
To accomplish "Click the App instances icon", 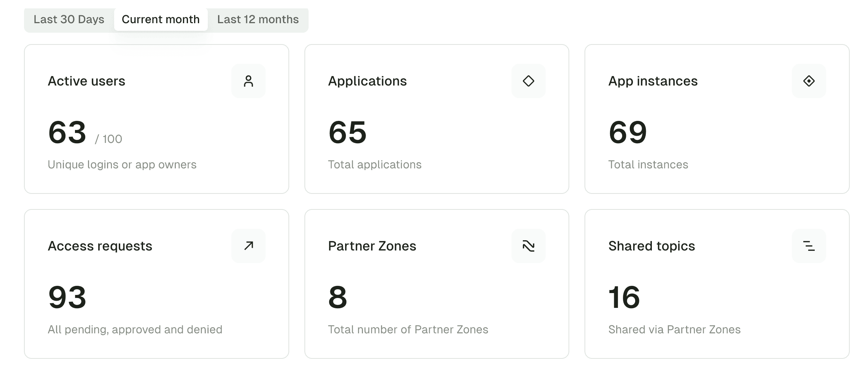I will pos(809,81).
